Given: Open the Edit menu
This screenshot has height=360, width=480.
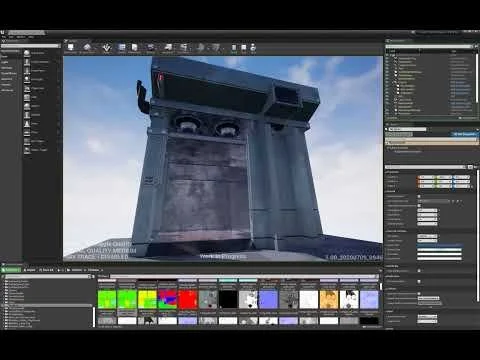Looking at the screenshot, I should [11, 37].
